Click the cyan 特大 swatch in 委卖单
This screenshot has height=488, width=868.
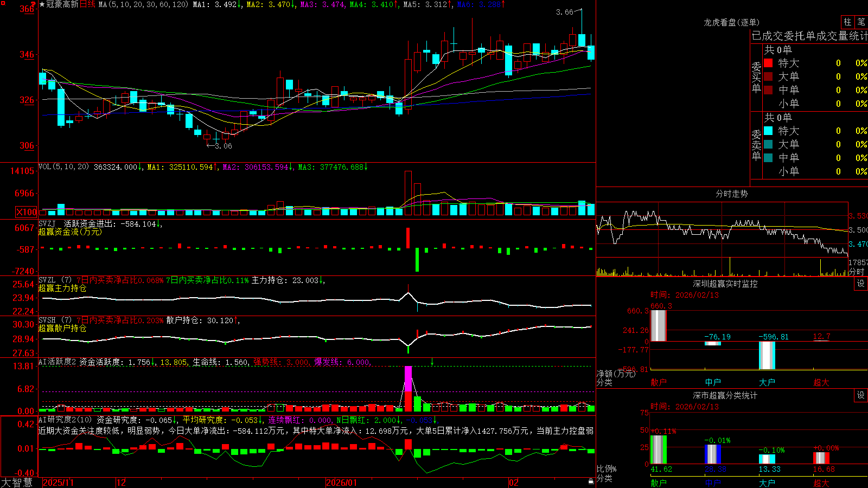pyautogui.click(x=768, y=131)
